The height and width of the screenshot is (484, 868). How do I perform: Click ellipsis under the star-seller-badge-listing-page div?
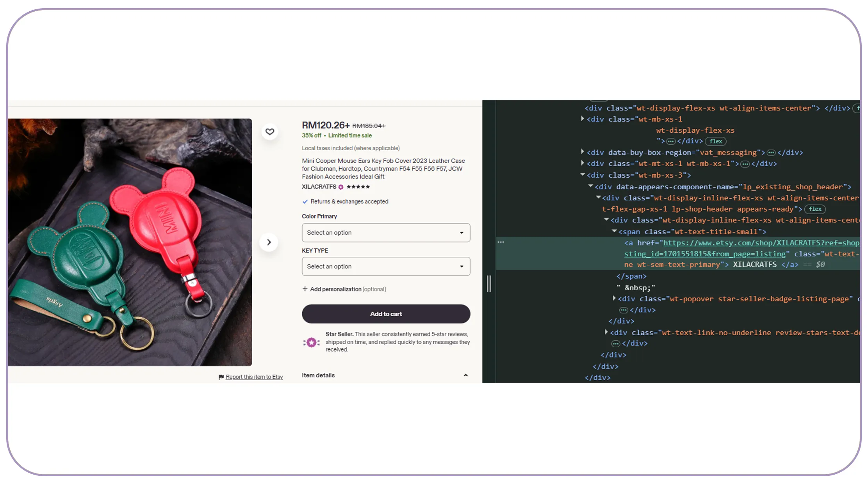click(624, 310)
